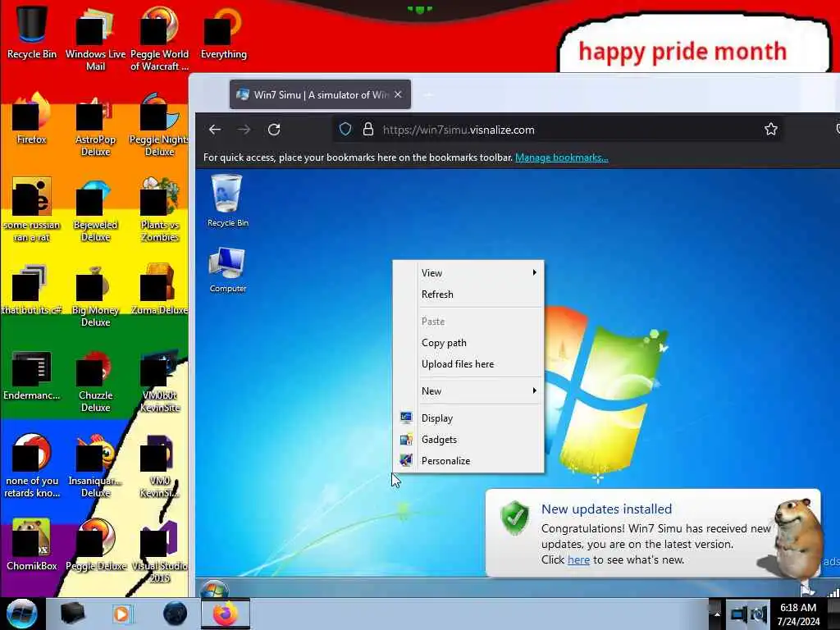Select the 'some russian ran a rat' icon
Viewport: 840px width, 630px height.
pos(32,209)
